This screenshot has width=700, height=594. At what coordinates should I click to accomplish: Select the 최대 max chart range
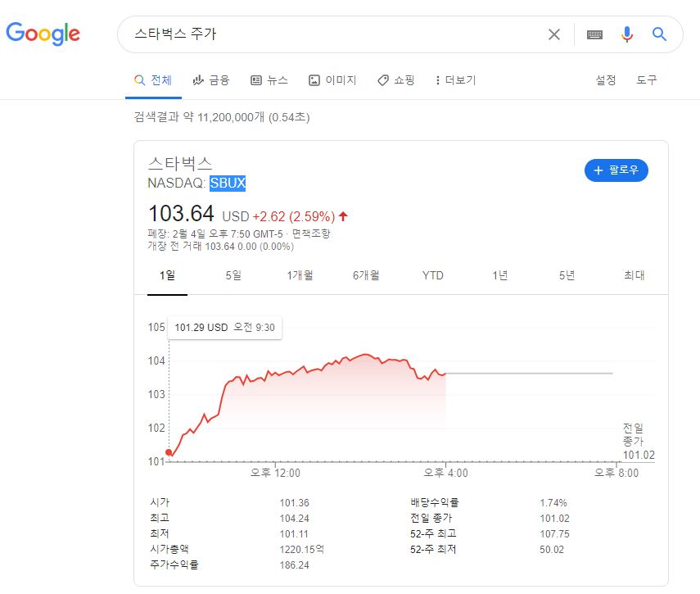point(634,275)
